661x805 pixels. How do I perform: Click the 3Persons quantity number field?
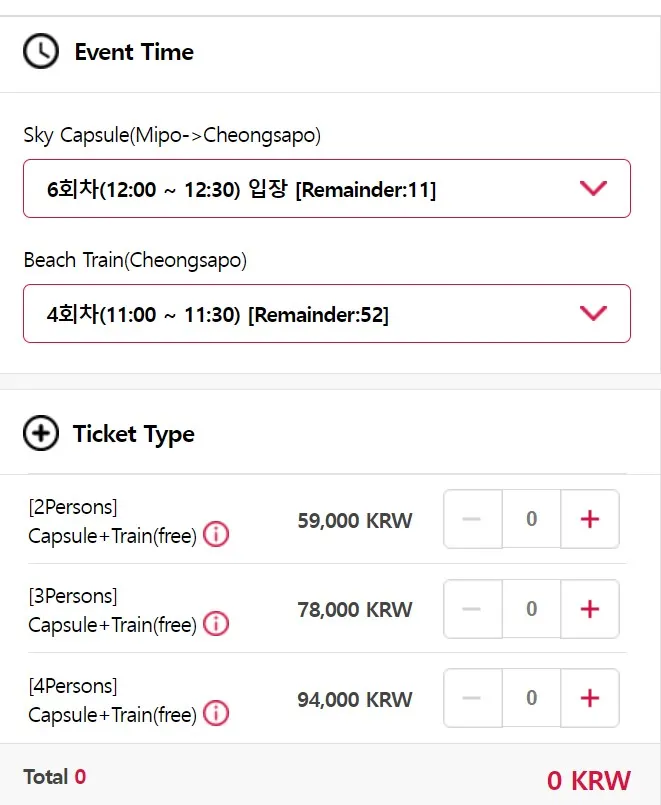coord(531,608)
